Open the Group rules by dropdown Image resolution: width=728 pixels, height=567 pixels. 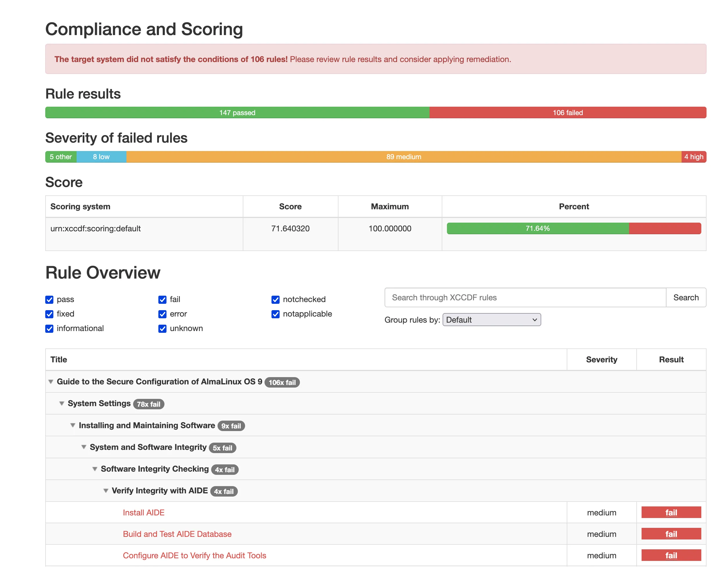tap(491, 320)
